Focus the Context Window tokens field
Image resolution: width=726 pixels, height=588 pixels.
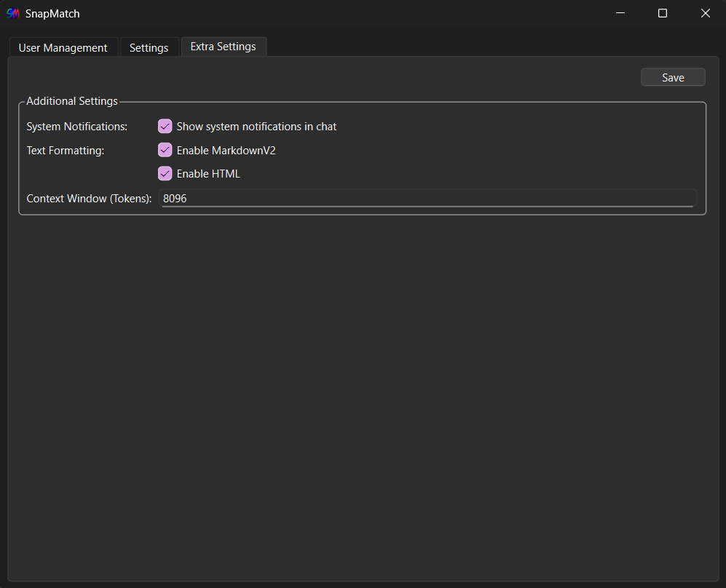click(427, 198)
